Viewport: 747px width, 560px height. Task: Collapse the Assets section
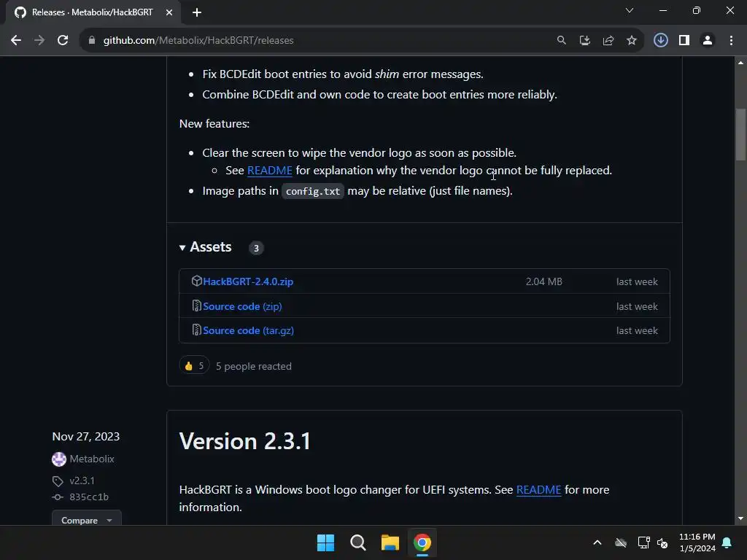pyautogui.click(x=205, y=247)
